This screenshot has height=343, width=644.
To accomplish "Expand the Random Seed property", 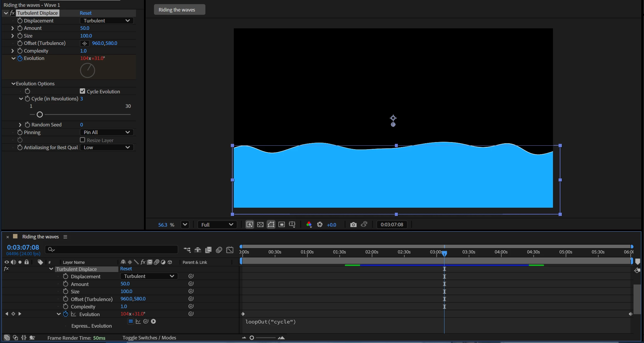I will pos(20,125).
